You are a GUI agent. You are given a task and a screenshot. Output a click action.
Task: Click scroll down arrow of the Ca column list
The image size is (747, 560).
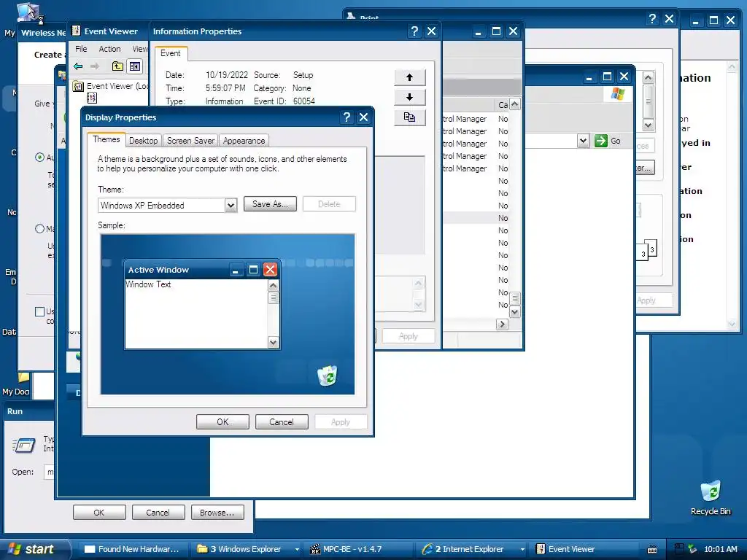coord(514,312)
